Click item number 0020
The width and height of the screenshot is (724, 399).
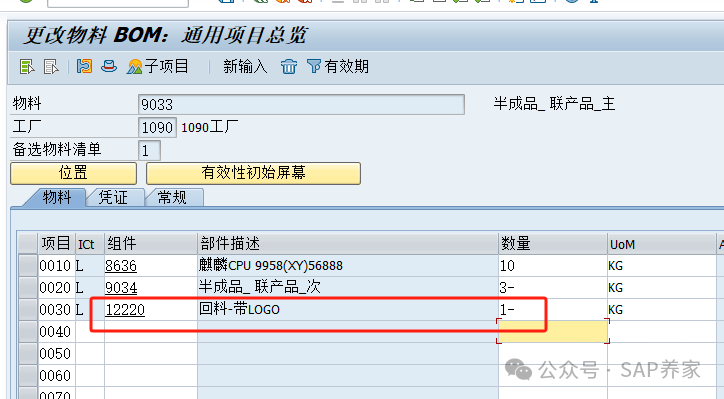55,288
